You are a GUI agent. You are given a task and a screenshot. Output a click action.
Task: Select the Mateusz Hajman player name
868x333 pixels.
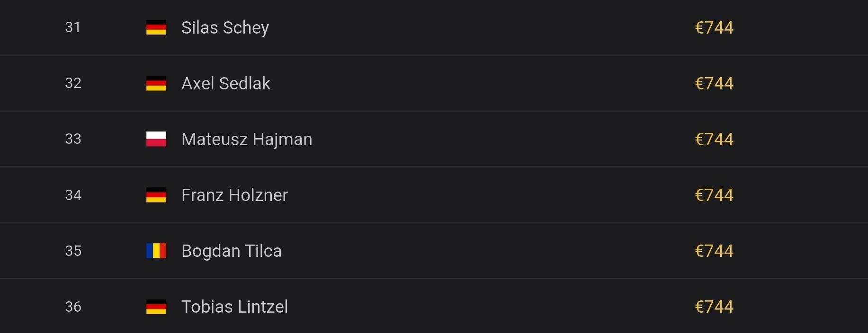click(x=247, y=139)
